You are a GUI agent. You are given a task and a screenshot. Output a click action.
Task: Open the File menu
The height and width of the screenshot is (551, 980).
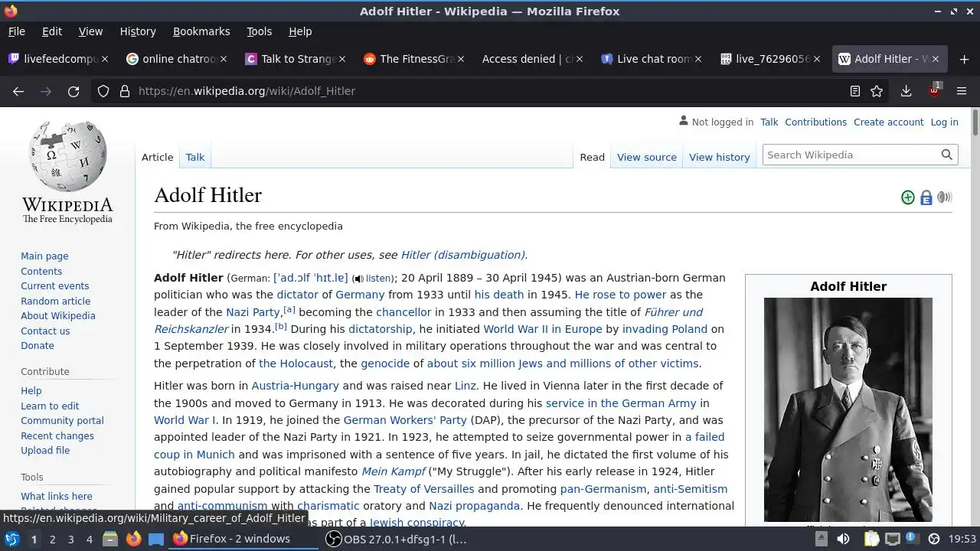[x=17, y=31]
